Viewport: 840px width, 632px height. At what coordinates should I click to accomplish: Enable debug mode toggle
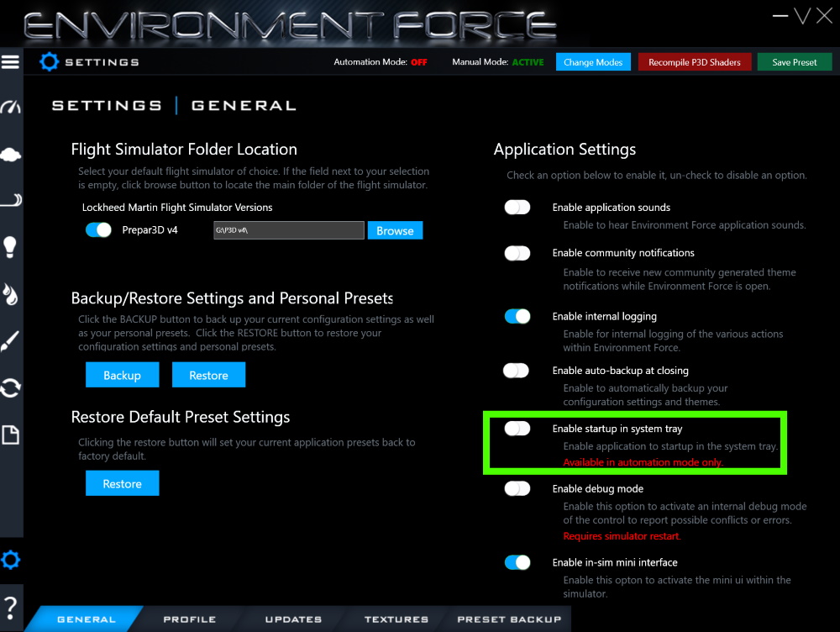pos(517,488)
